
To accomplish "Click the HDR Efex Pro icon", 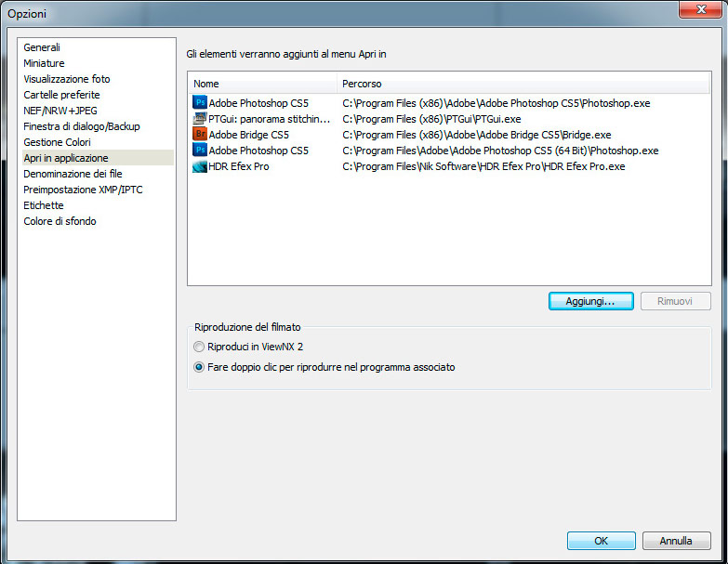I will tap(200, 166).
